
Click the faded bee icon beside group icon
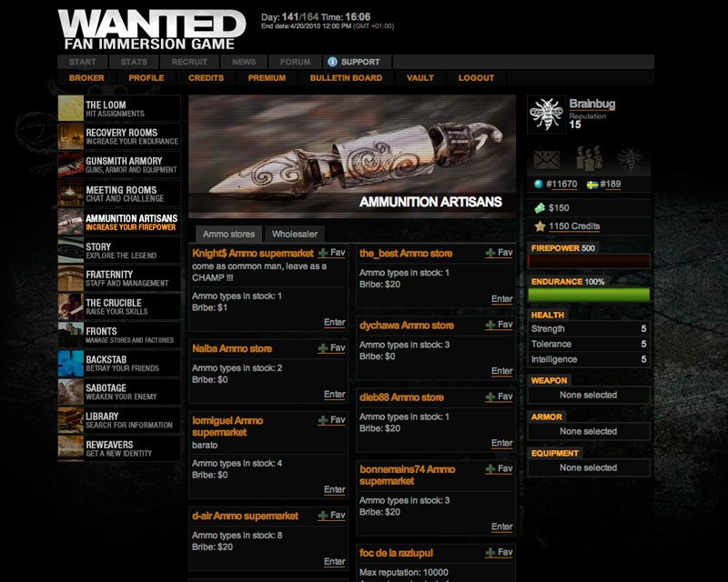click(x=631, y=158)
